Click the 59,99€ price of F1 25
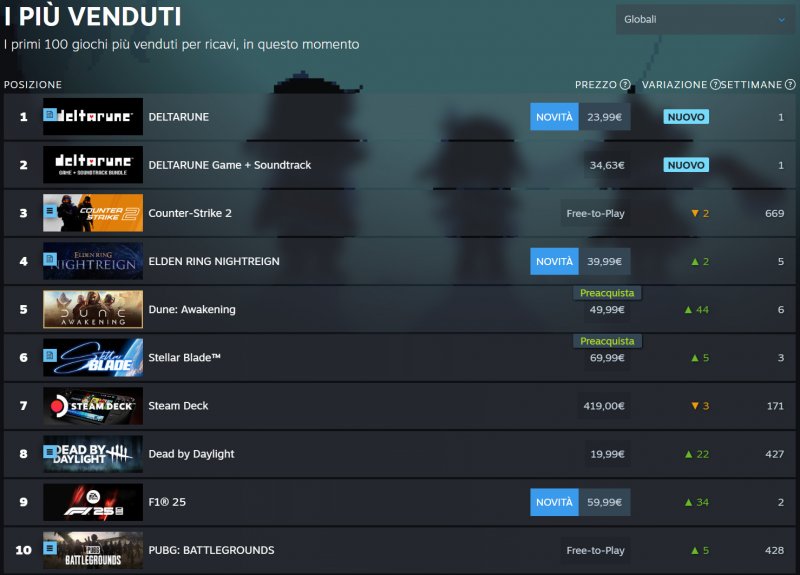This screenshot has width=800, height=575. [x=605, y=502]
